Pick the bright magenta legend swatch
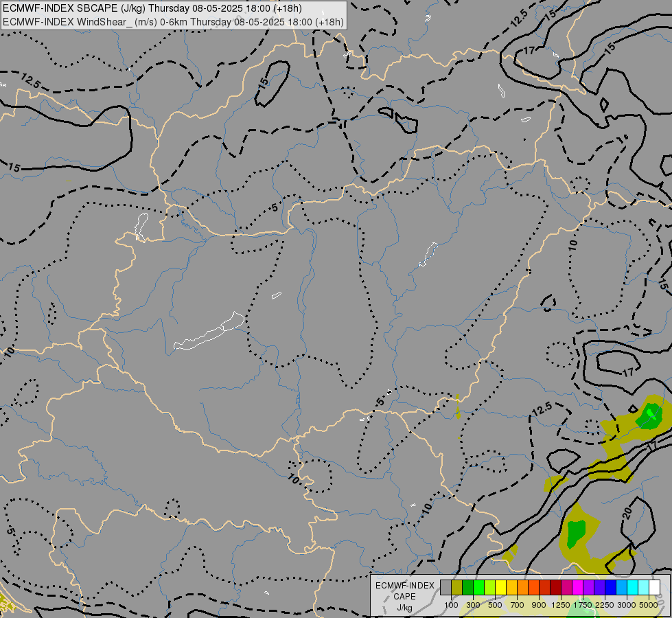Image resolution: width=672 pixels, height=618 pixels. pos(578,587)
